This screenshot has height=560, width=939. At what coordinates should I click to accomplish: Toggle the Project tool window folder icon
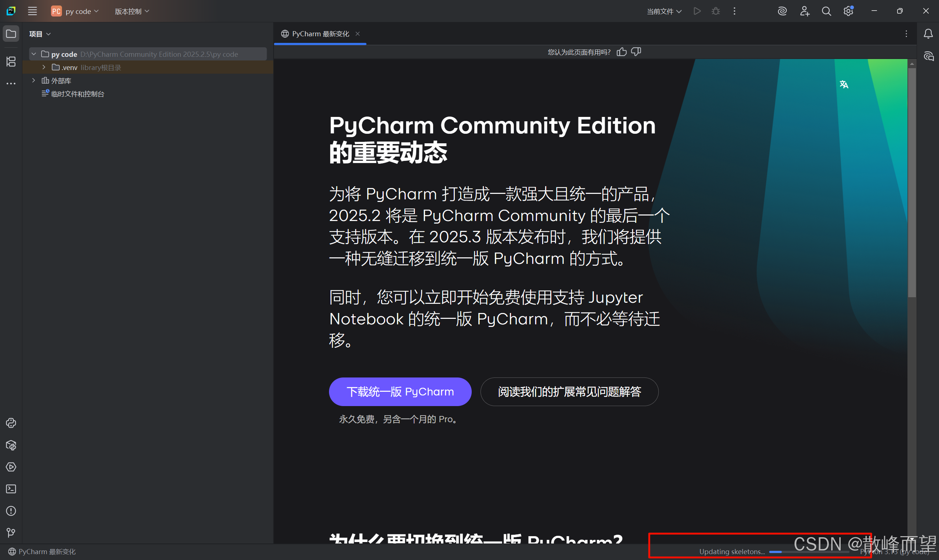pos(11,34)
